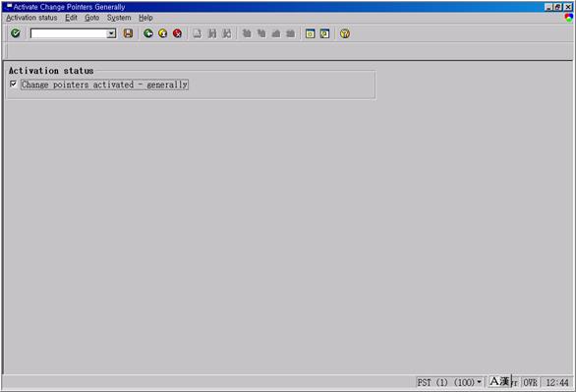Click the yellow Exit arrow icon
576x392 pixels.
click(163, 33)
